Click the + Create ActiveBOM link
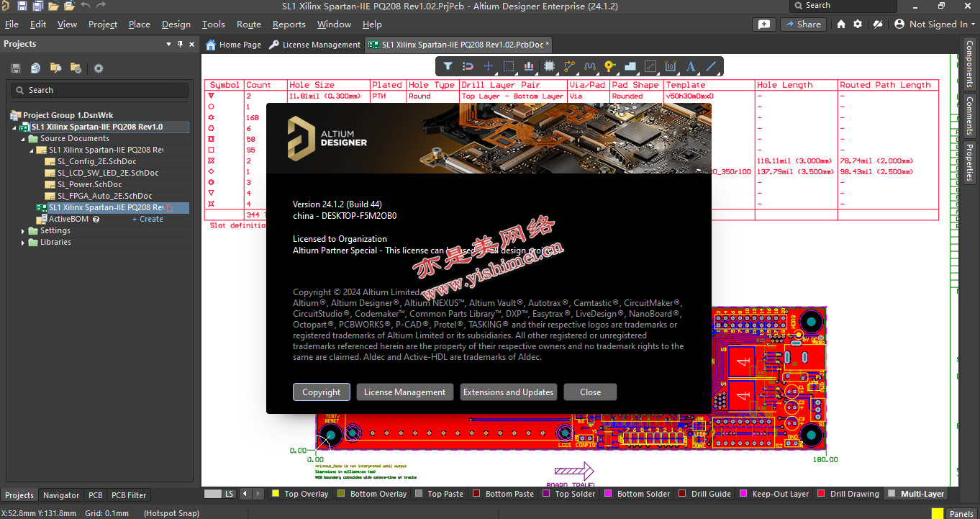Image resolution: width=980 pixels, height=519 pixels. (148, 219)
